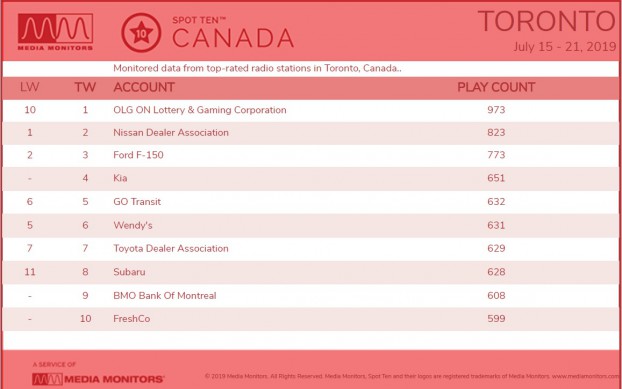
Task: Click Nissan Dealer Association account name
Action: click(x=171, y=132)
